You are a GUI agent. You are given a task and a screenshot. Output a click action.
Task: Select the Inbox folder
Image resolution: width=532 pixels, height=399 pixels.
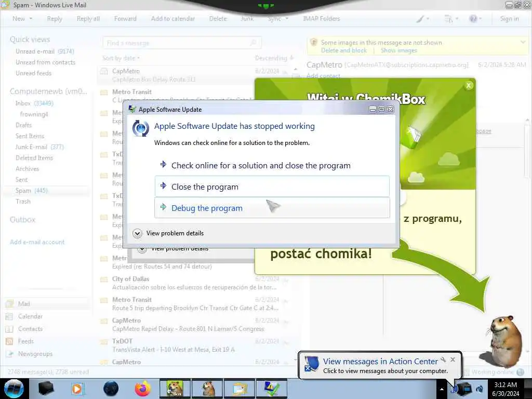34,103
